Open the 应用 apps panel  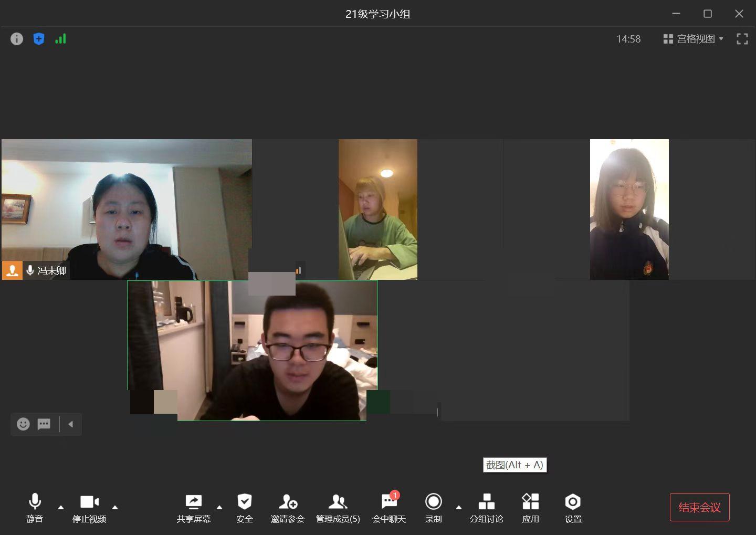(530, 508)
